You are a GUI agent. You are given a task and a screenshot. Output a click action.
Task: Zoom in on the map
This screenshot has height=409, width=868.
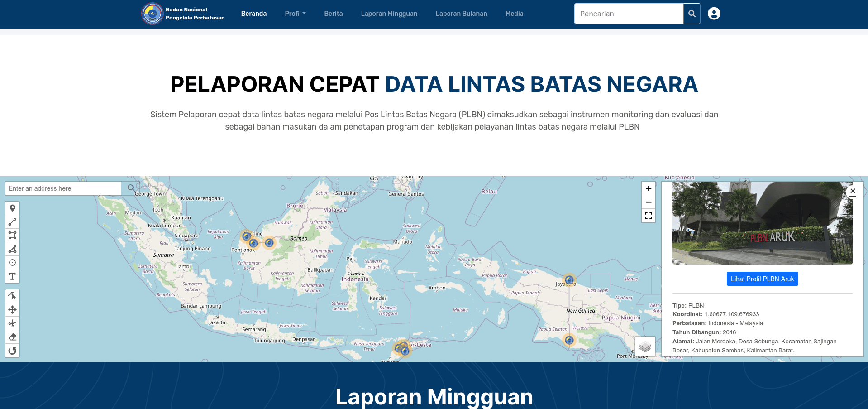point(649,188)
